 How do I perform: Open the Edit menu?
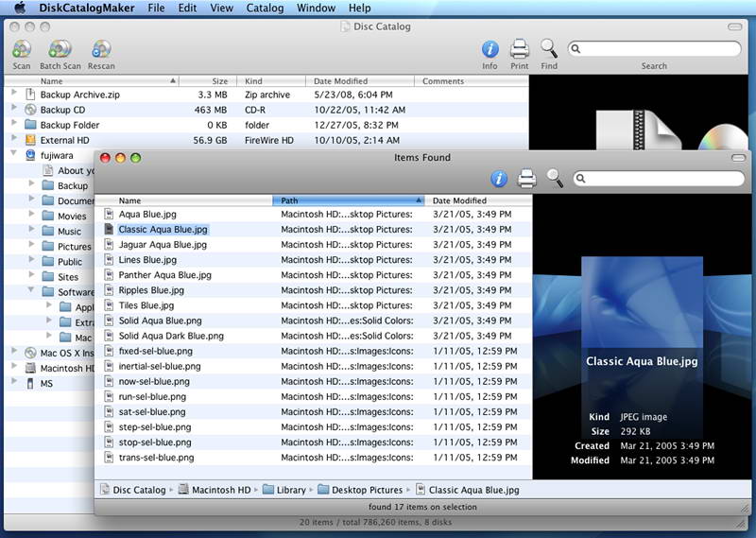[187, 9]
